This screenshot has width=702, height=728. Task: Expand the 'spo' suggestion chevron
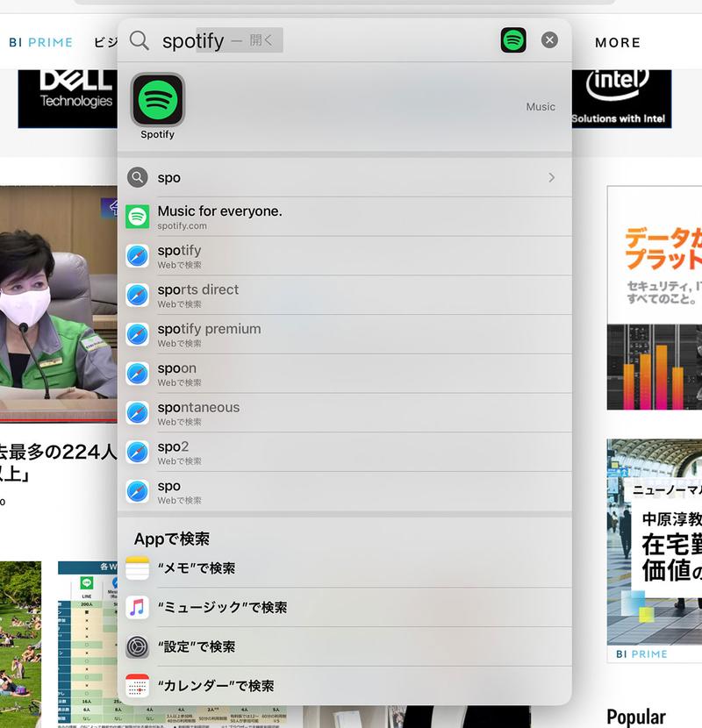tap(551, 177)
